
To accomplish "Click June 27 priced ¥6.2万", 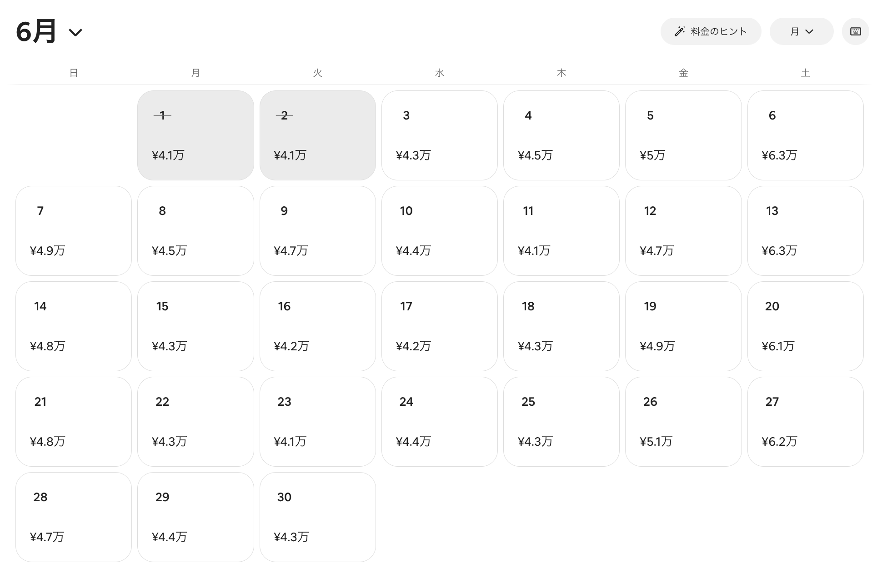I will click(805, 422).
